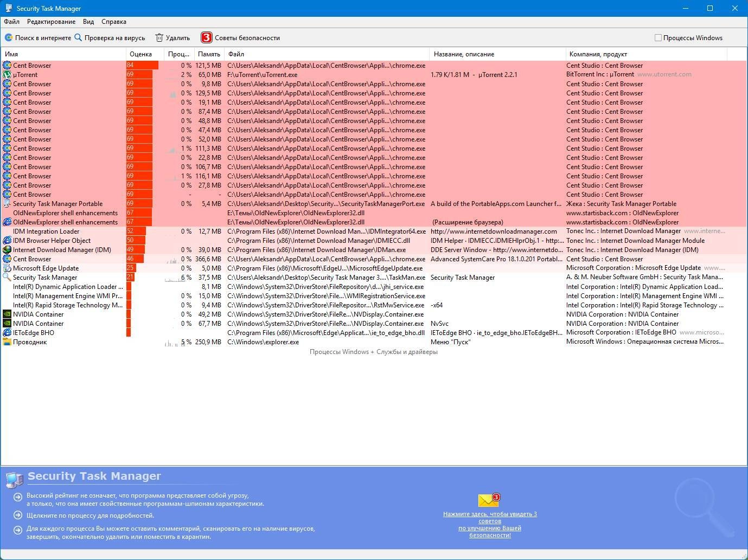Click the 65,0 MB memory cell

[x=209, y=75]
